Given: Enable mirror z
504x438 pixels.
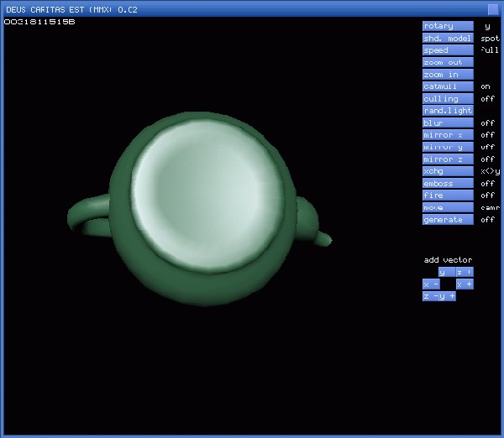Looking at the screenshot, I should tap(448, 159).
